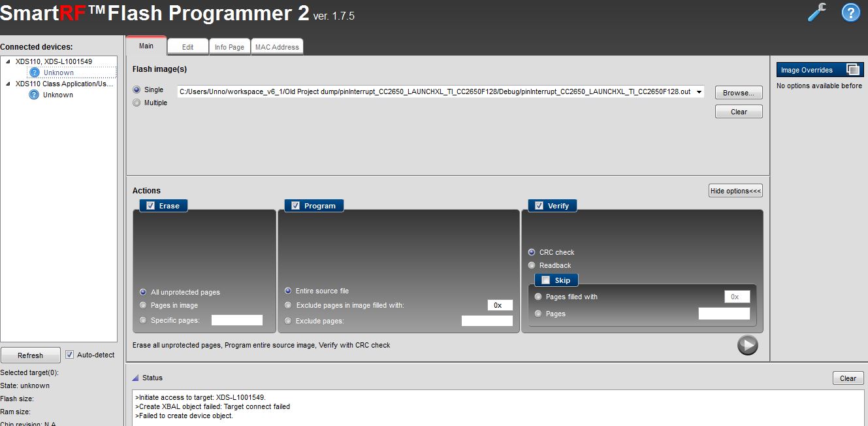Click the Image Overrides header

pos(820,69)
